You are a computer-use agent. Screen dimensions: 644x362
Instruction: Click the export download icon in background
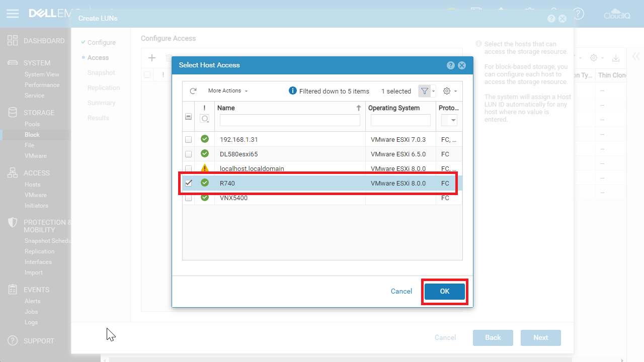point(615,58)
